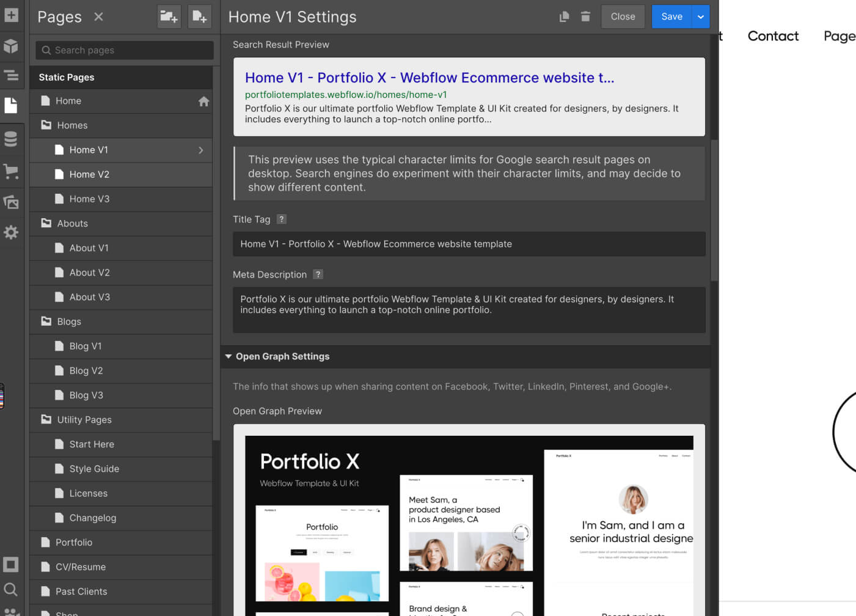Screen dimensions: 856x616
Task: Save the Home V1 settings
Action: [x=671, y=16]
